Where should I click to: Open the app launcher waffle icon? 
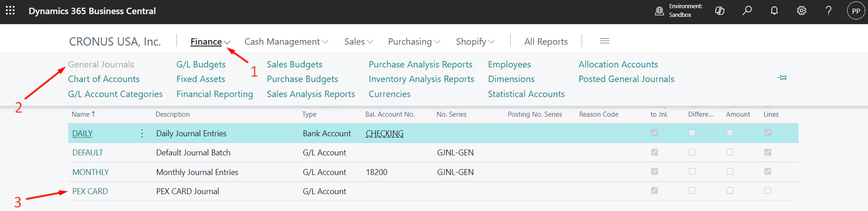(10, 10)
